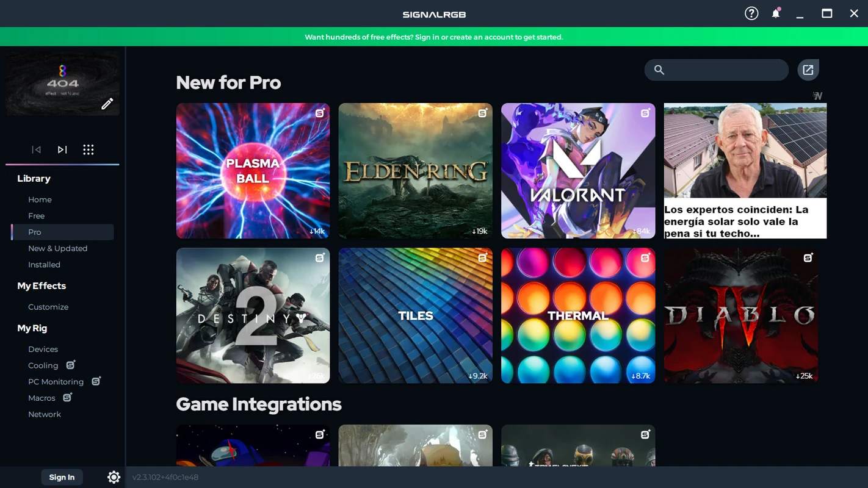Open the Plasma Ball effect
Viewport: 868px width, 488px height.
pos(253,171)
